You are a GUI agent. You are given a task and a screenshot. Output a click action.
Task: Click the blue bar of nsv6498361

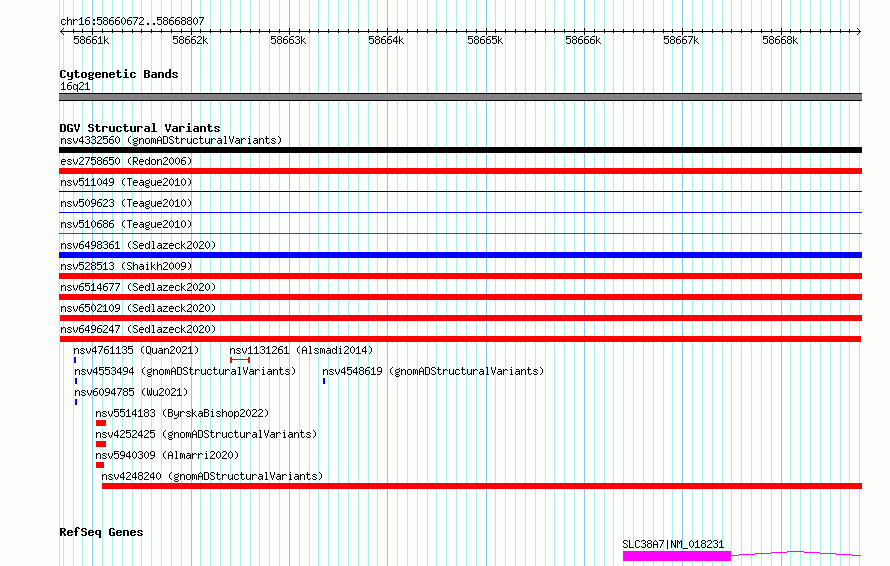point(460,255)
